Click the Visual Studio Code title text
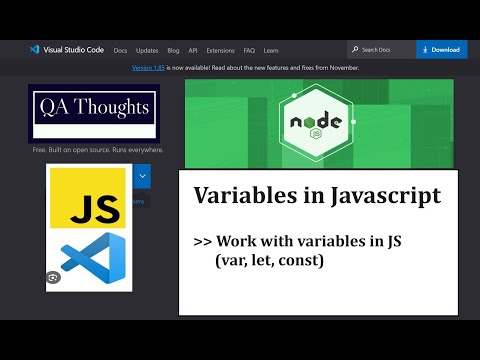 tap(74, 50)
